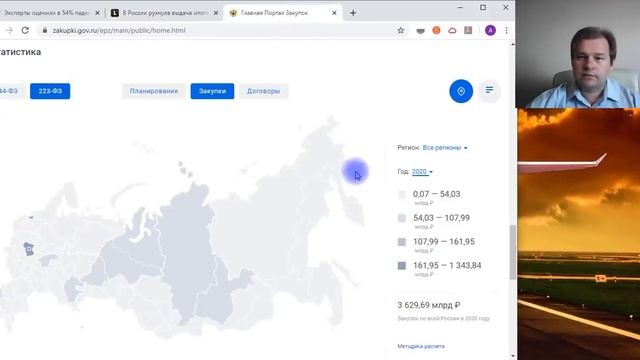640x360 pixels.
Task: Click the red cloud extension icon
Action: [452, 30]
